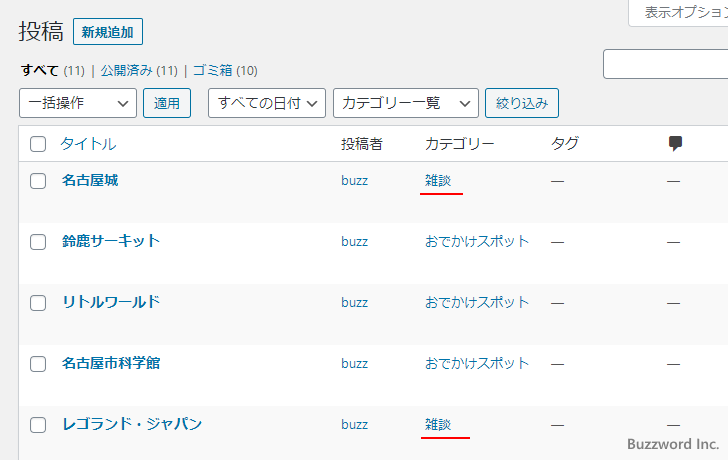
Task: Click the 新規追加 button
Action: tap(108, 32)
